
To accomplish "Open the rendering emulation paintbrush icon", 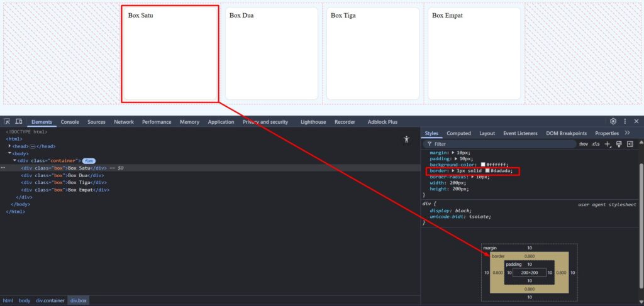I will click(x=619, y=144).
